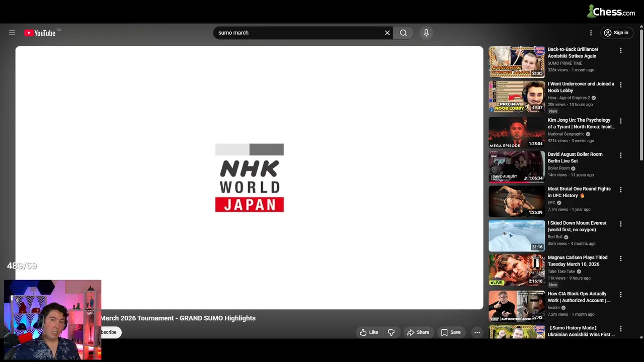Click the partially hidden Subscribe button

[111, 332]
